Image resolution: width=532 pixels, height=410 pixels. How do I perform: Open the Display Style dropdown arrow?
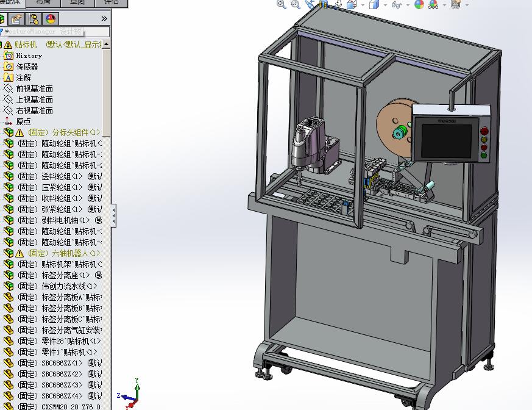[385, 5]
